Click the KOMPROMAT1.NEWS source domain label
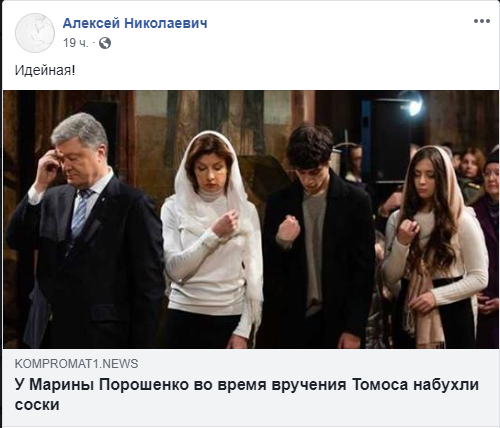Image resolution: width=500 pixels, height=428 pixels. [x=76, y=364]
